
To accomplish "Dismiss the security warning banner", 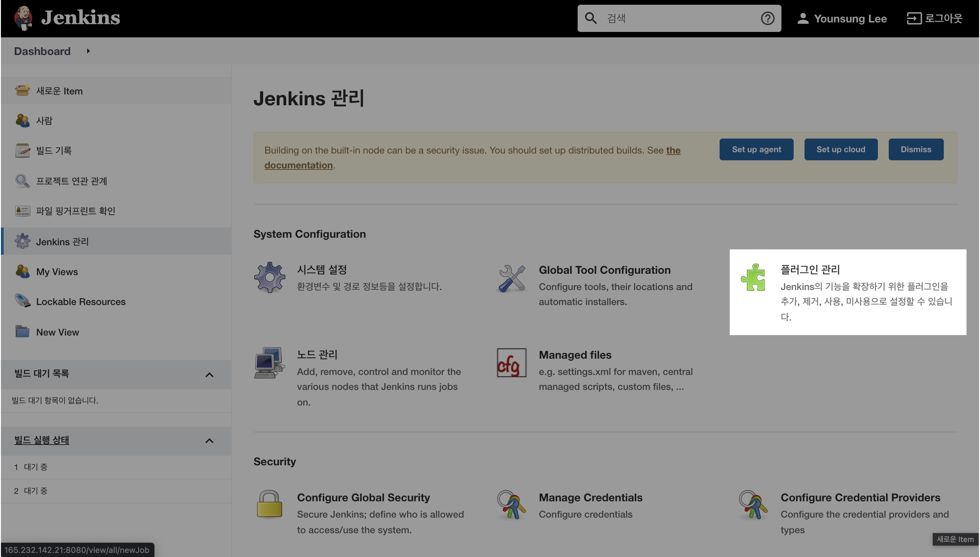I will (915, 150).
